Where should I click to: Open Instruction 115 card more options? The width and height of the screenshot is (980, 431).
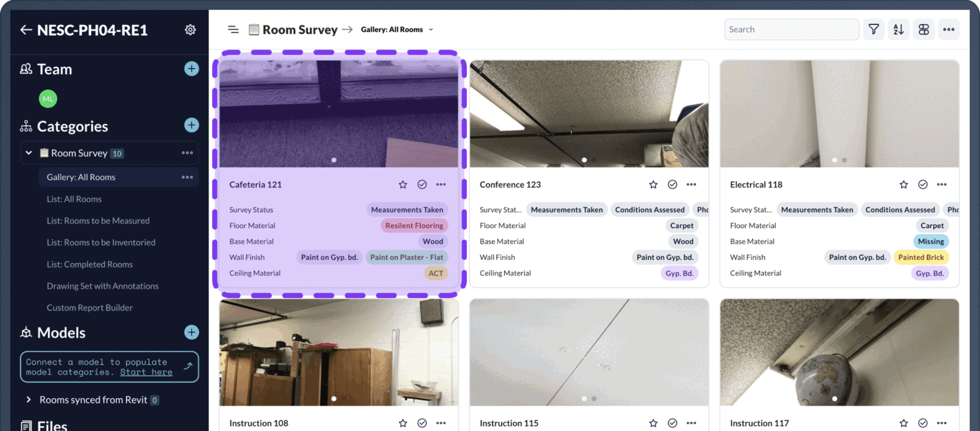point(691,423)
